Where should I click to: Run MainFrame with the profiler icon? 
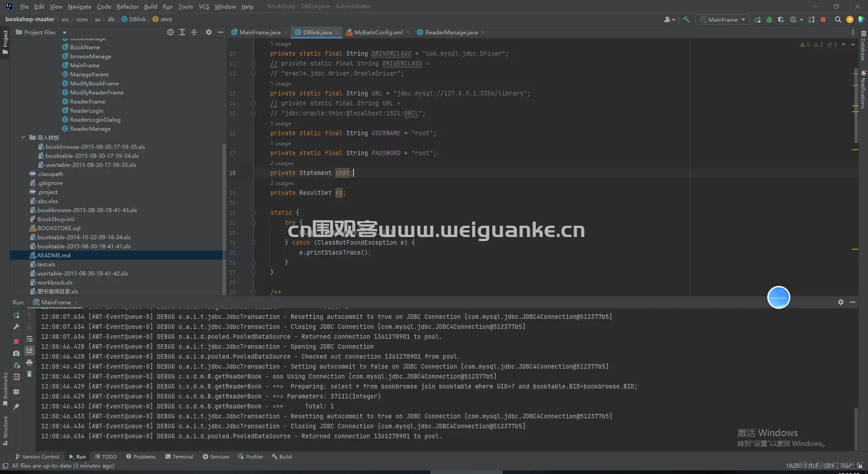793,19
